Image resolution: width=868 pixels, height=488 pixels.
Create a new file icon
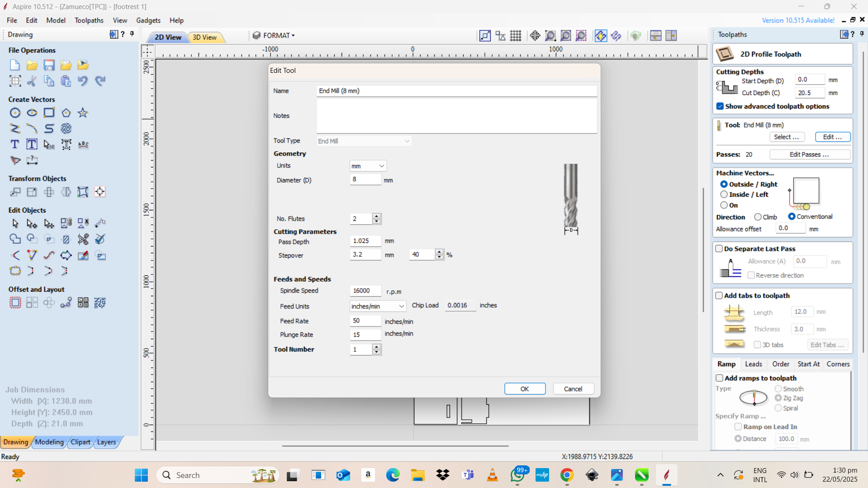(x=15, y=65)
